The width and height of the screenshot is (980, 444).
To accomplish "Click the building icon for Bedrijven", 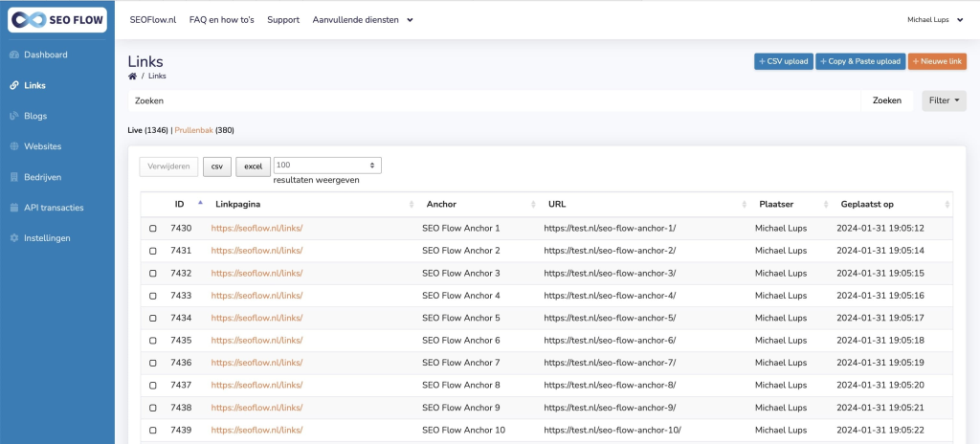I will 14,177.
